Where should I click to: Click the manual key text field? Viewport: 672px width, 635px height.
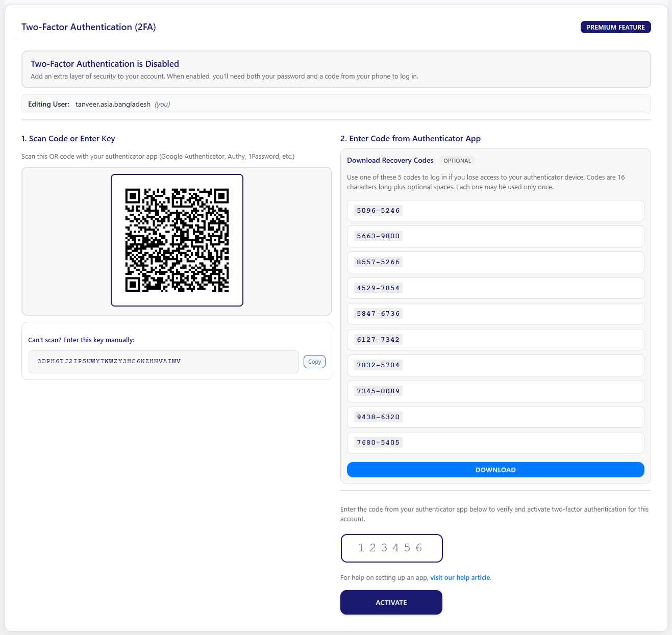(x=163, y=362)
